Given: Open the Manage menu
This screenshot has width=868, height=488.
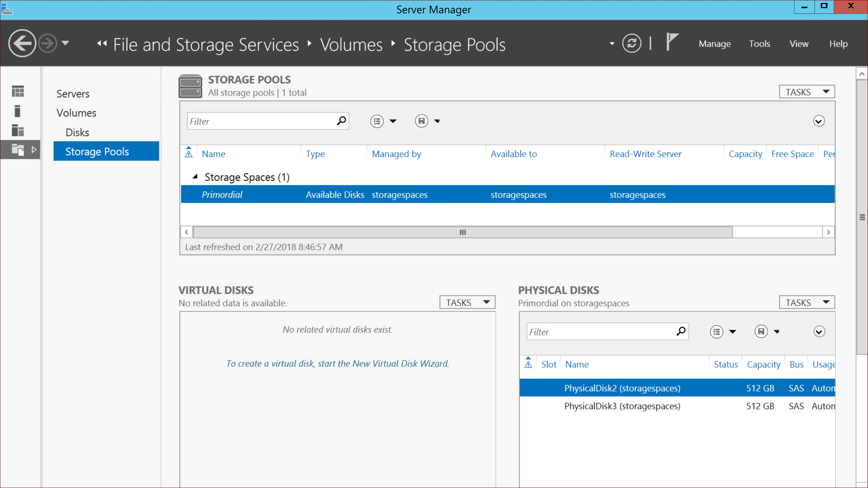Looking at the screenshot, I should [x=714, y=44].
